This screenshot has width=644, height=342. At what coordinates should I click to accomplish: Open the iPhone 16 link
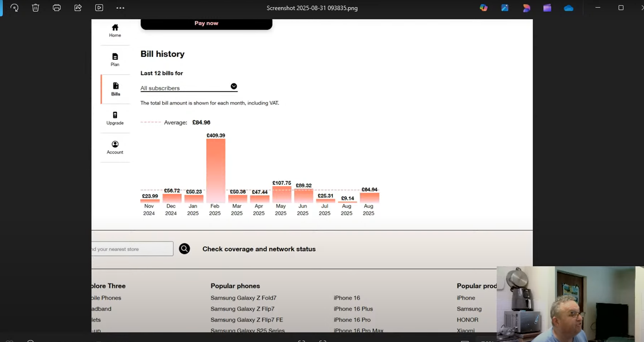pyautogui.click(x=347, y=298)
